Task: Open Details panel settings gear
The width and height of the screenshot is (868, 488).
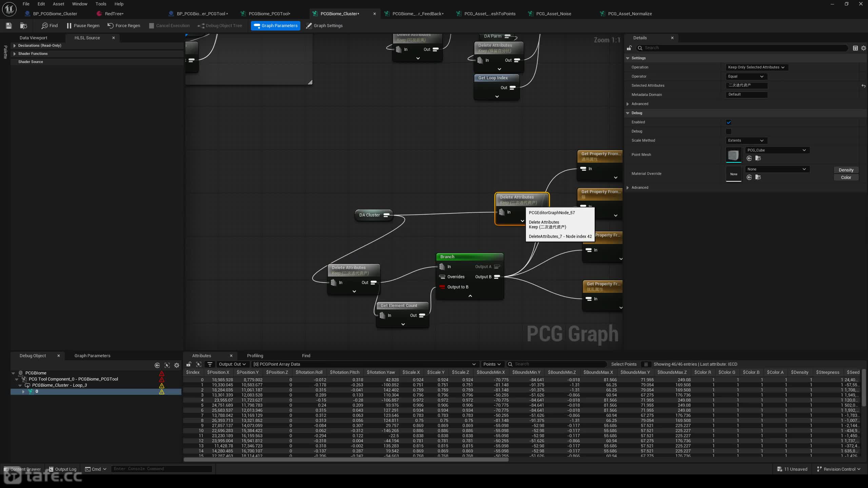Action: pyautogui.click(x=863, y=48)
